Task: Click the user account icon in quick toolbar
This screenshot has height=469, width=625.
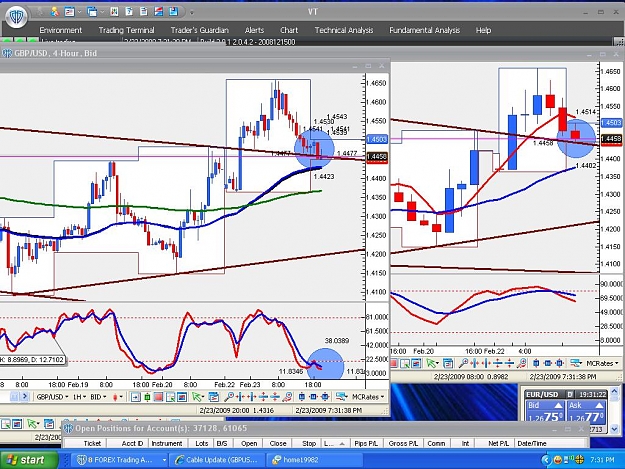Action: pyautogui.click(x=55, y=12)
